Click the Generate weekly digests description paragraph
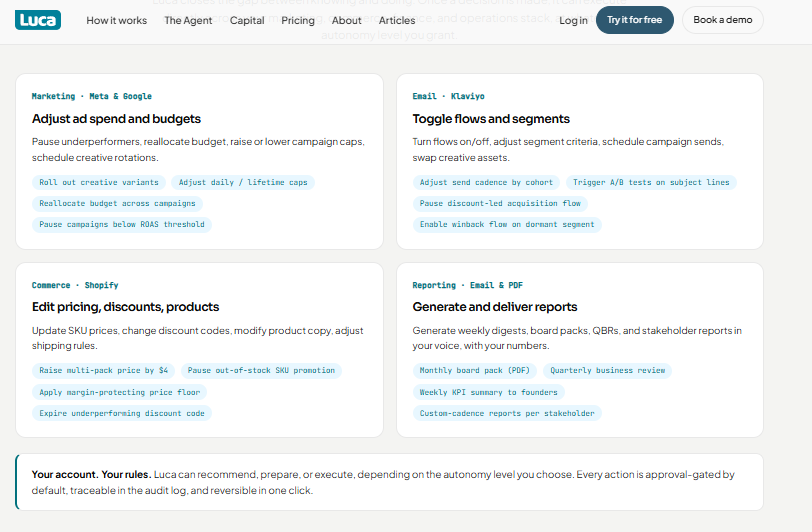This screenshot has width=812, height=532. (577, 338)
